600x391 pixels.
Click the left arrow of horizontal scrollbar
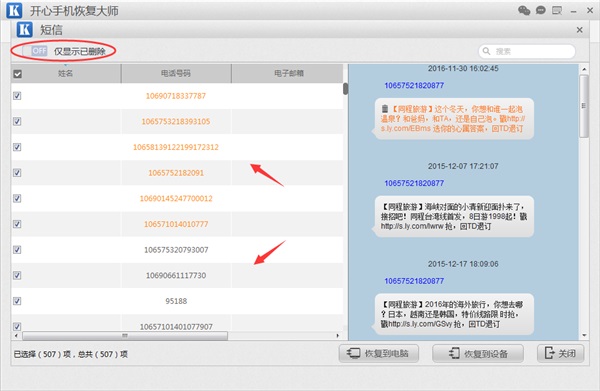[x=16, y=336]
